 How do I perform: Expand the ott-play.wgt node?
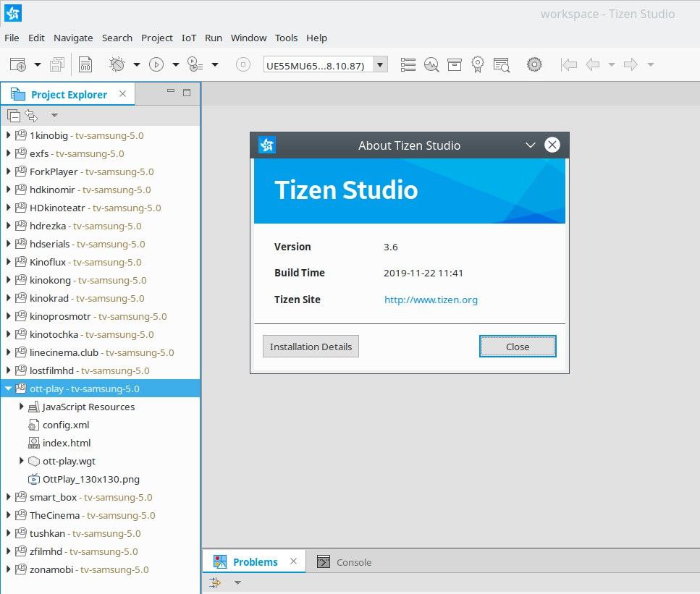click(21, 461)
